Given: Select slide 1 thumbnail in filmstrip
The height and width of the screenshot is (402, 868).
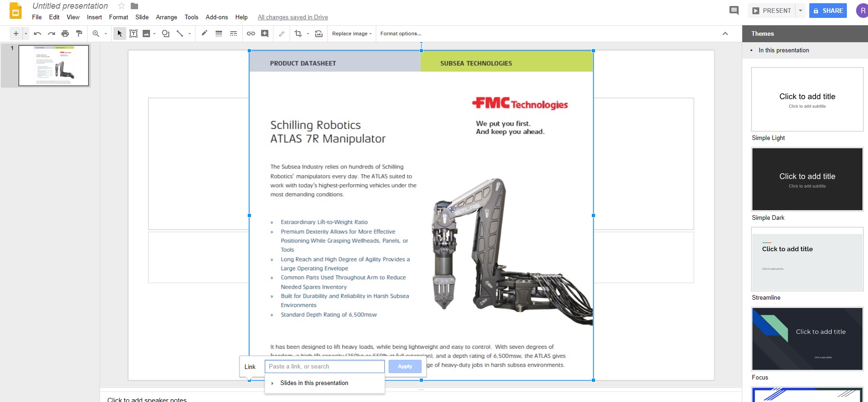Looking at the screenshot, I should (54, 65).
